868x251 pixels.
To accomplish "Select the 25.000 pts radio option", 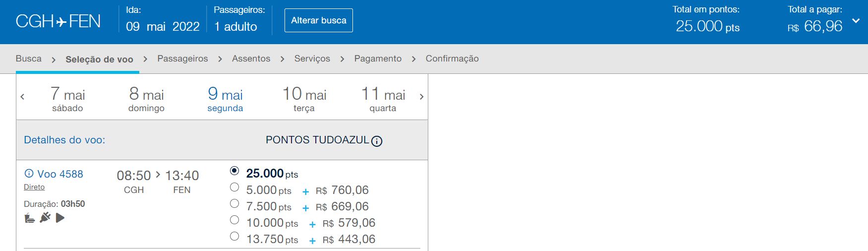I will coord(234,171).
